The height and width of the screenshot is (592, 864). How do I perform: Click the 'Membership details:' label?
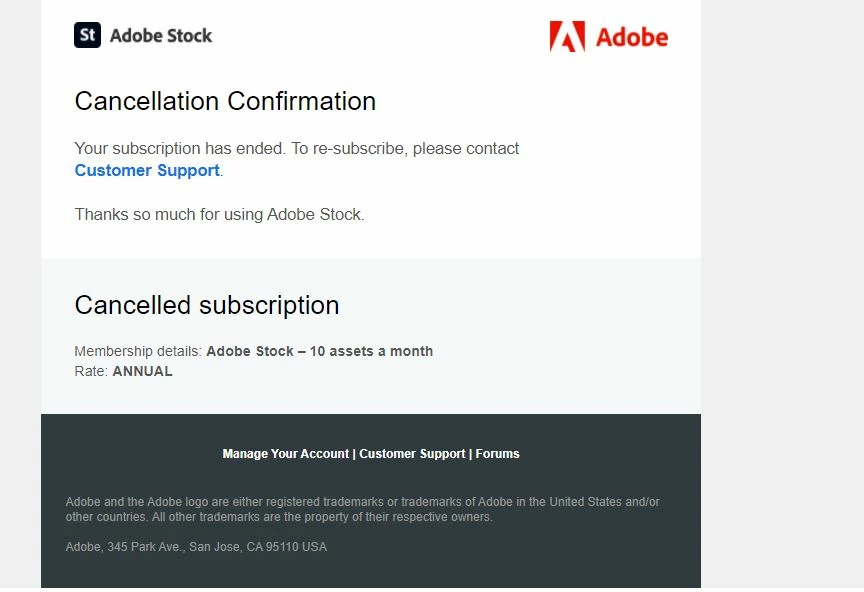138,352
